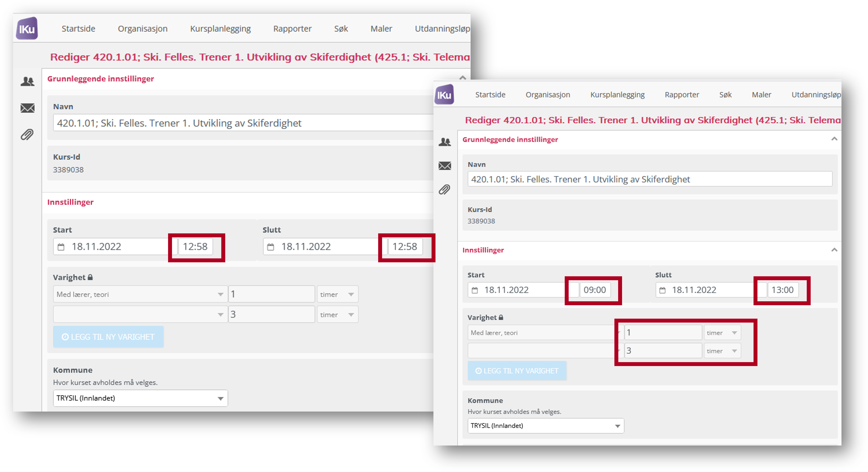Open Utdanningsløp in the back window menu
The image size is (868, 472).
(x=442, y=29)
